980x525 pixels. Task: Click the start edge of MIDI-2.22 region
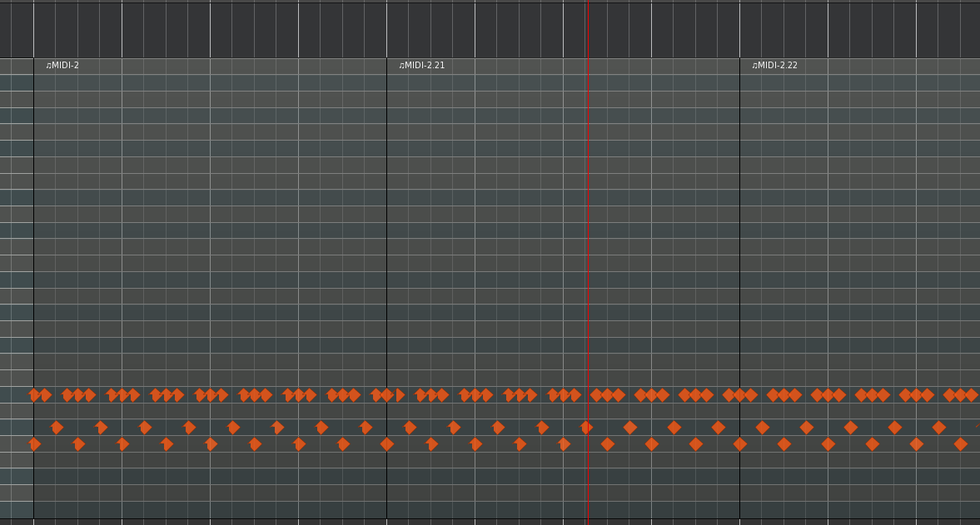pos(739,250)
